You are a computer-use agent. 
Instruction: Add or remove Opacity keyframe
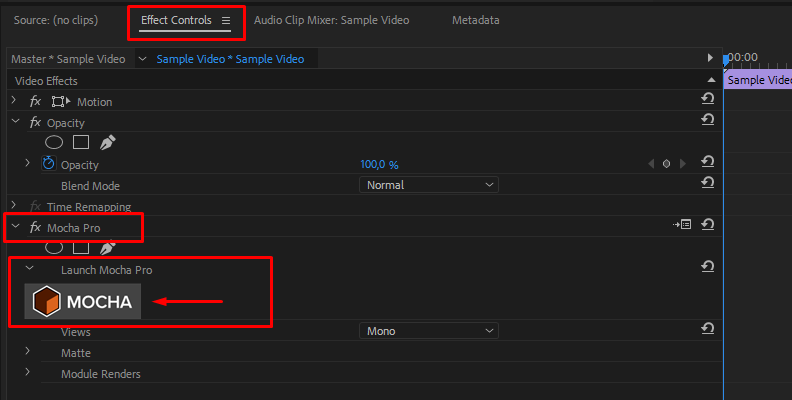667,164
